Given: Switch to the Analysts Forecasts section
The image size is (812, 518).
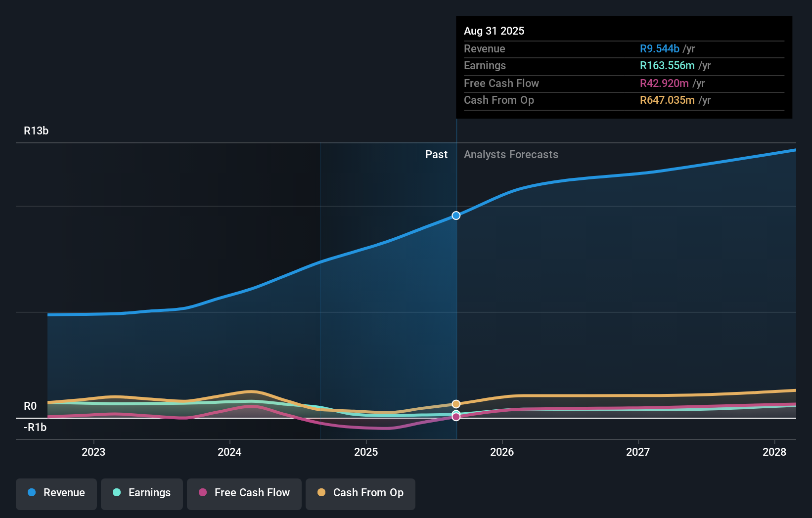Looking at the screenshot, I should pyautogui.click(x=511, y=154).
